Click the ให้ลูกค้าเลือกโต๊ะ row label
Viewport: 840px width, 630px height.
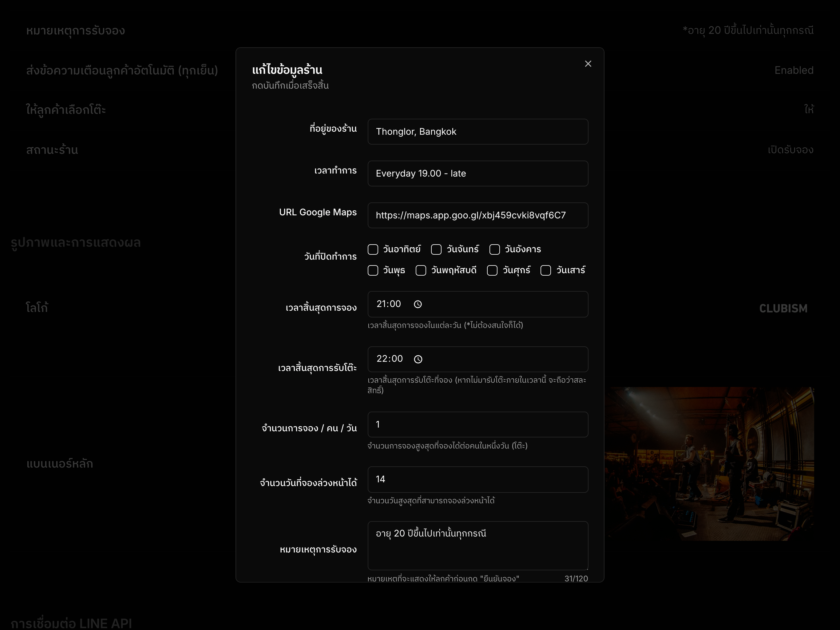click(x=66, y=110)
